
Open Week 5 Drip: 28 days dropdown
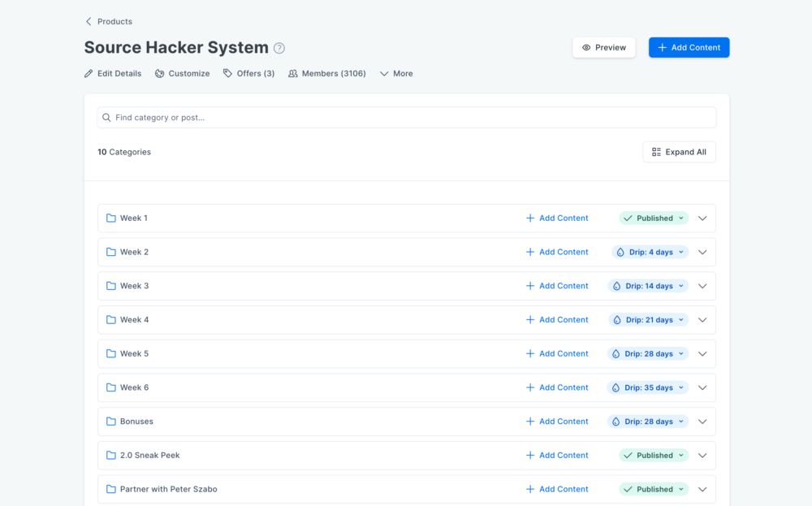[x=648, y=354]
